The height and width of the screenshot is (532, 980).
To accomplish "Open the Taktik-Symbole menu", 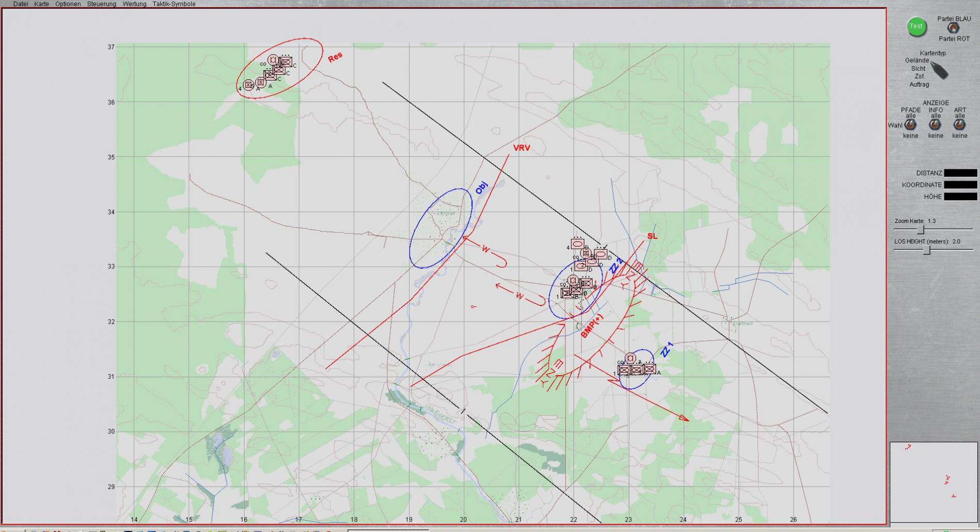I will tap(174, 4).
